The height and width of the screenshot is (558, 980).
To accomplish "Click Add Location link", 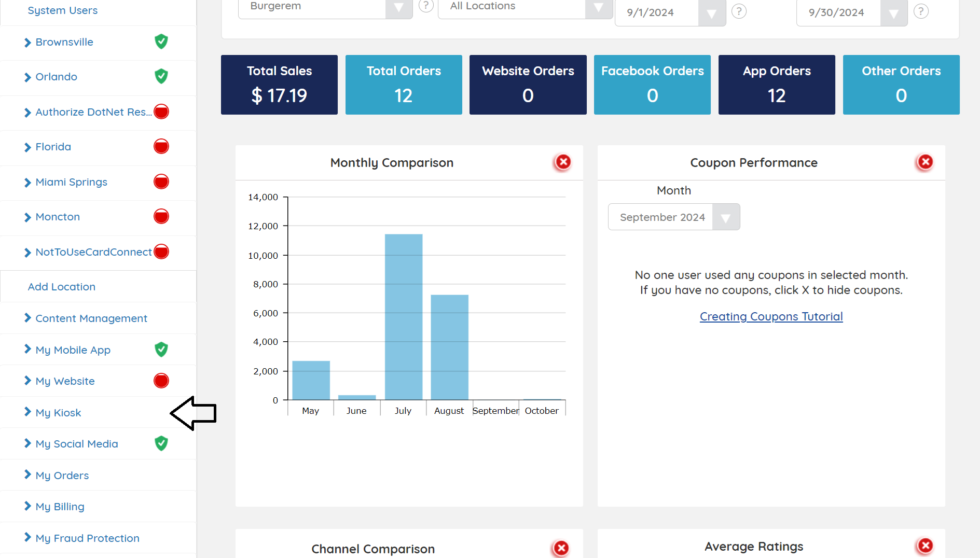I will [x=61, y=287].
